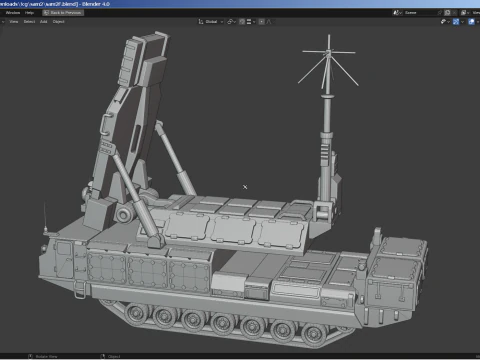Open the Global transform orientation dropdown

pos(211,22)
